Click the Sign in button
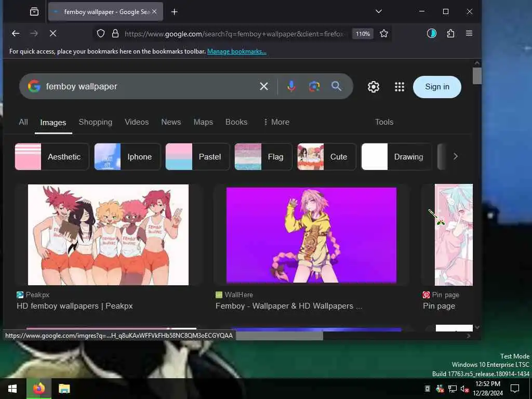The height and width of the screenshot is (399, 532). tap(437, 87)
